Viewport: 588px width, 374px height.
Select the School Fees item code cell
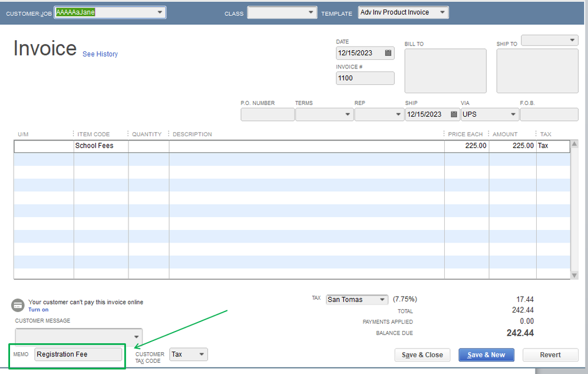tap(100, 146)
